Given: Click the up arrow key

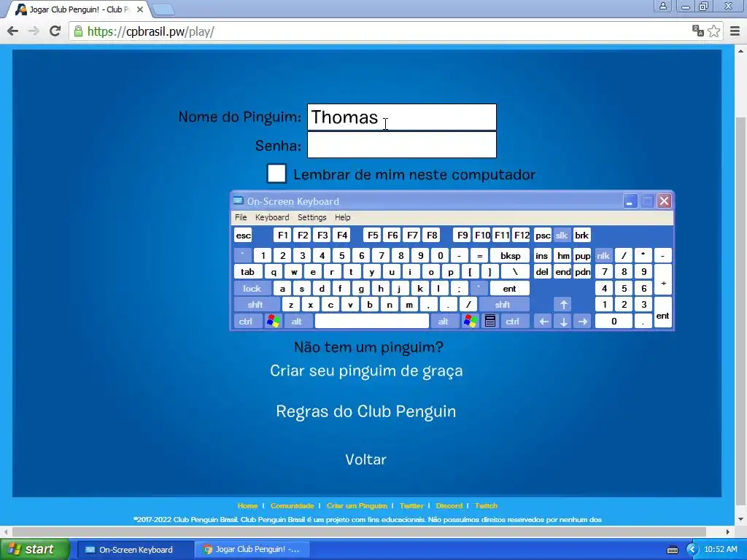Looking at the screenshot, I should (563, 305).
